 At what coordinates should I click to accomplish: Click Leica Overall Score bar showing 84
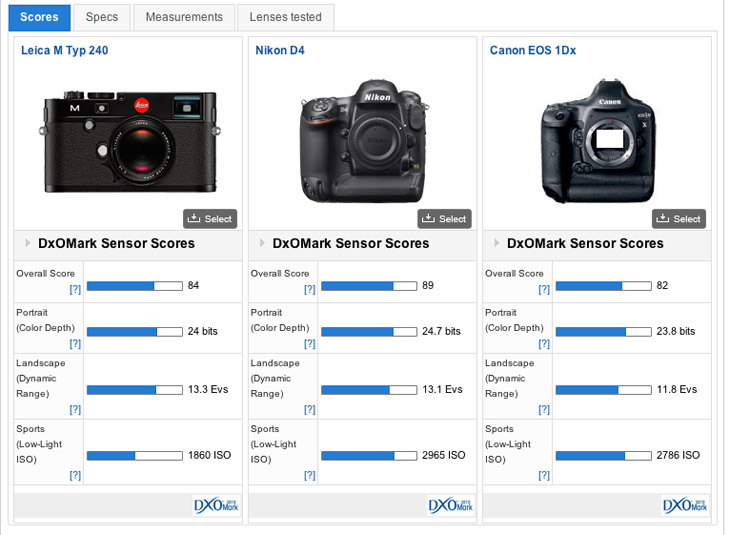pos(135,286)
